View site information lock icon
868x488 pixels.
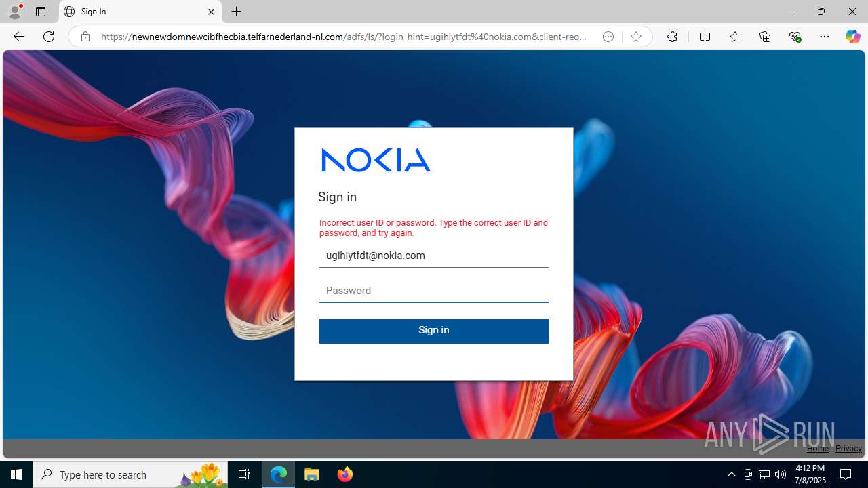[85, 37]
